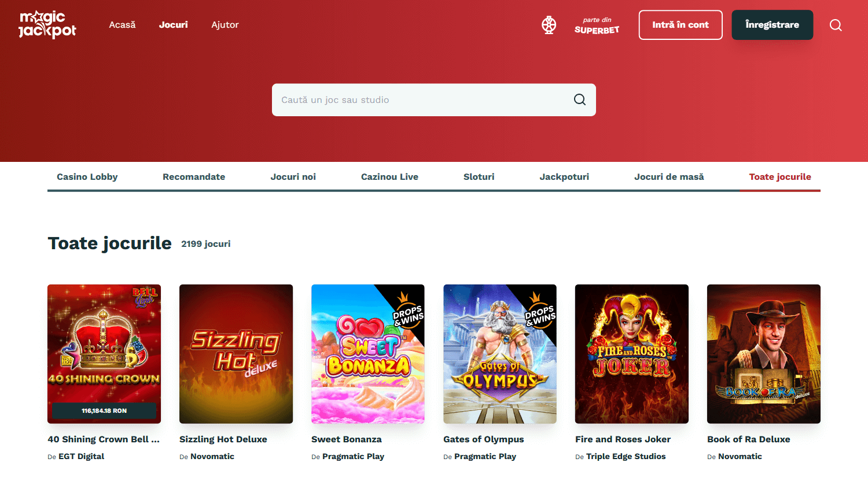Open Ajutor in top navigation

pos(225,25)
